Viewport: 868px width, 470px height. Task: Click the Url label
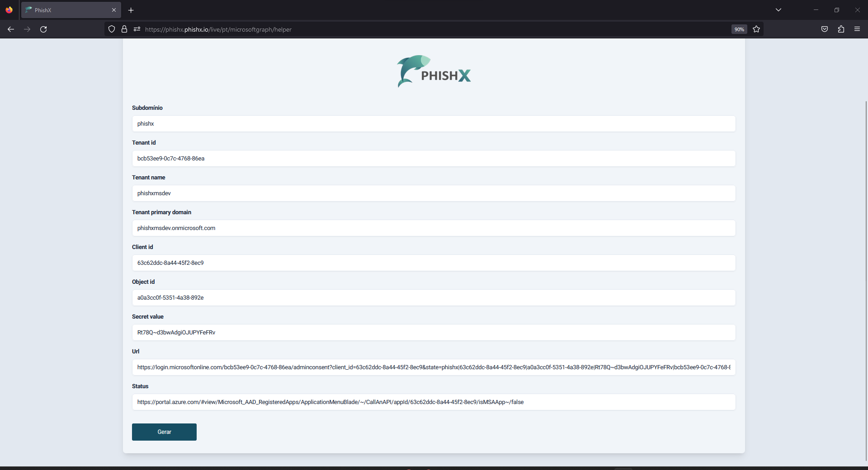(x=136, y=352)
